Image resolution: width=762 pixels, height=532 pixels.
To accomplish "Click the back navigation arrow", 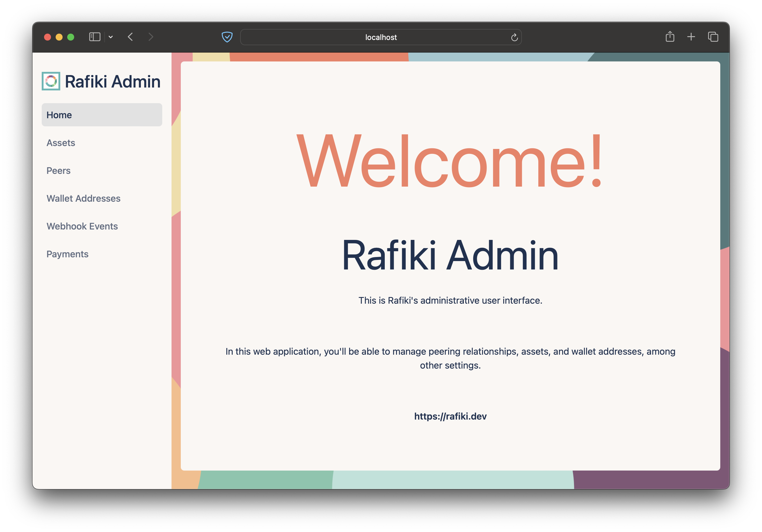I will point(130,37).
